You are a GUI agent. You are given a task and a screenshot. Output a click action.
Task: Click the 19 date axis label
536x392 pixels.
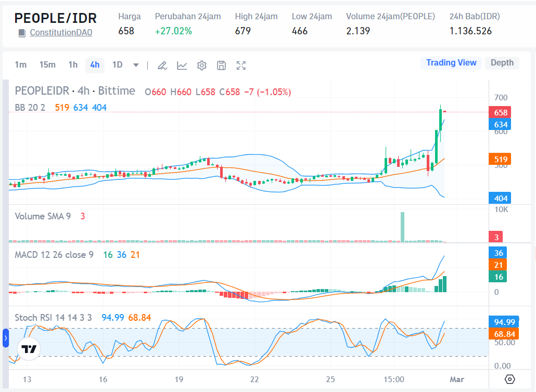179,380
